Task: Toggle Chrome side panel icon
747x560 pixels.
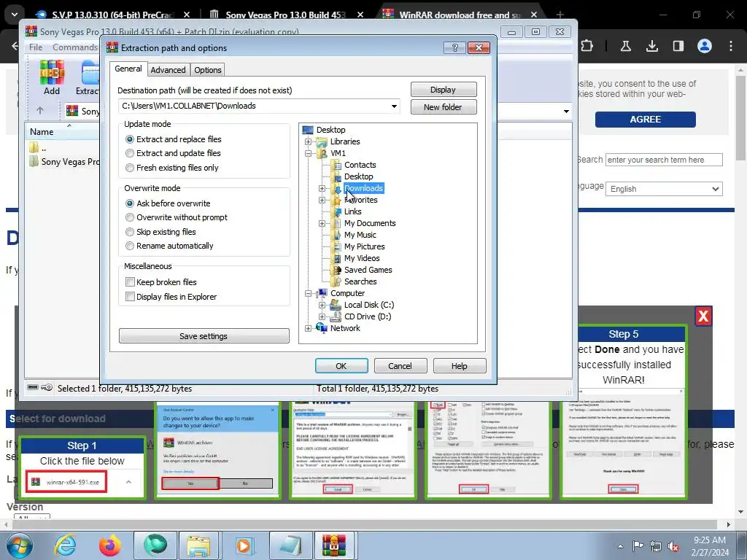Action: (x=678, y=46)
